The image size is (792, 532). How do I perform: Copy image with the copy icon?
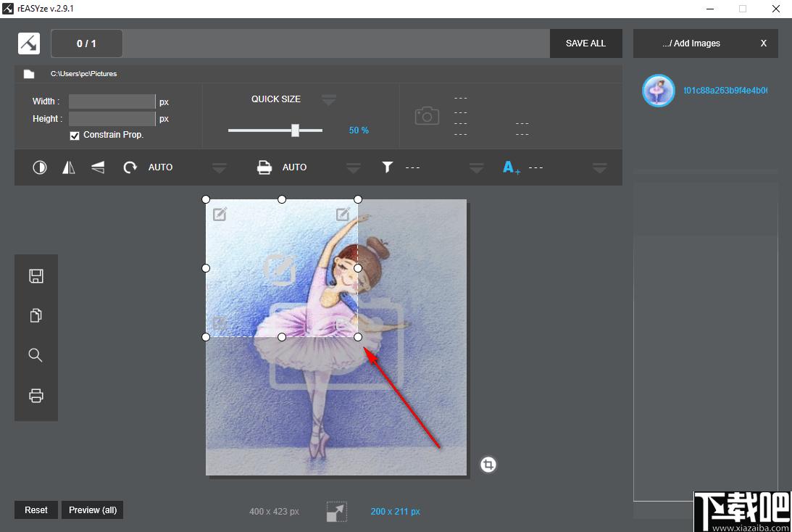pyautogui.click(x=36, y=315)
